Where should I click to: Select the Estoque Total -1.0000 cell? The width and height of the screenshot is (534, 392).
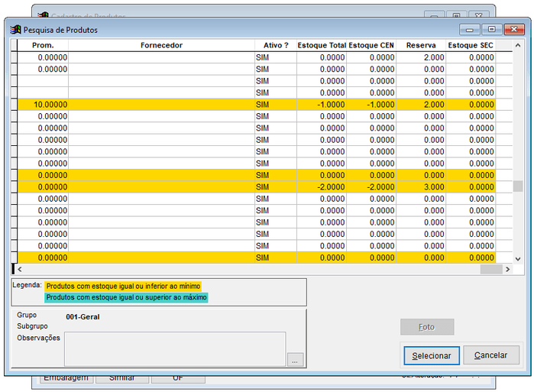tap(322, 105)
